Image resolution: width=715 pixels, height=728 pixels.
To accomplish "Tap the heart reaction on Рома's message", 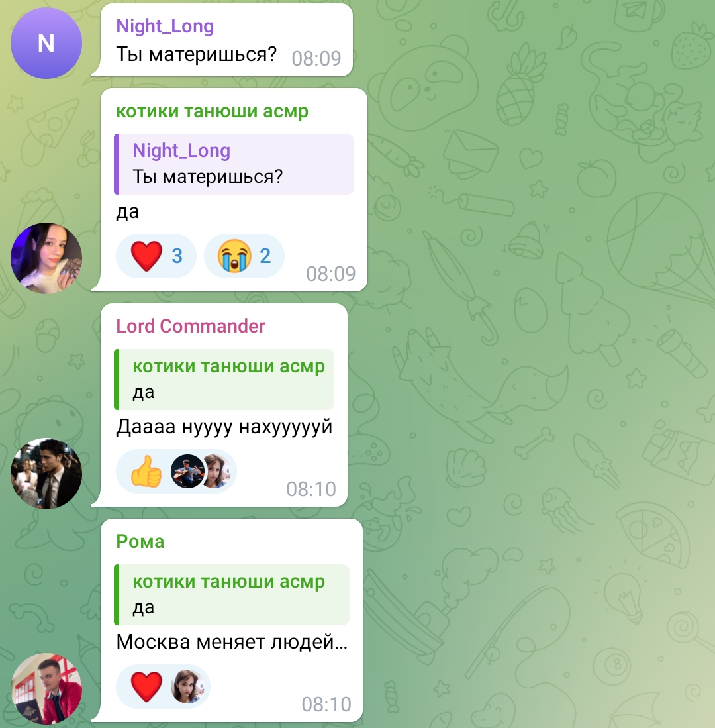I will tap(146, 686).
